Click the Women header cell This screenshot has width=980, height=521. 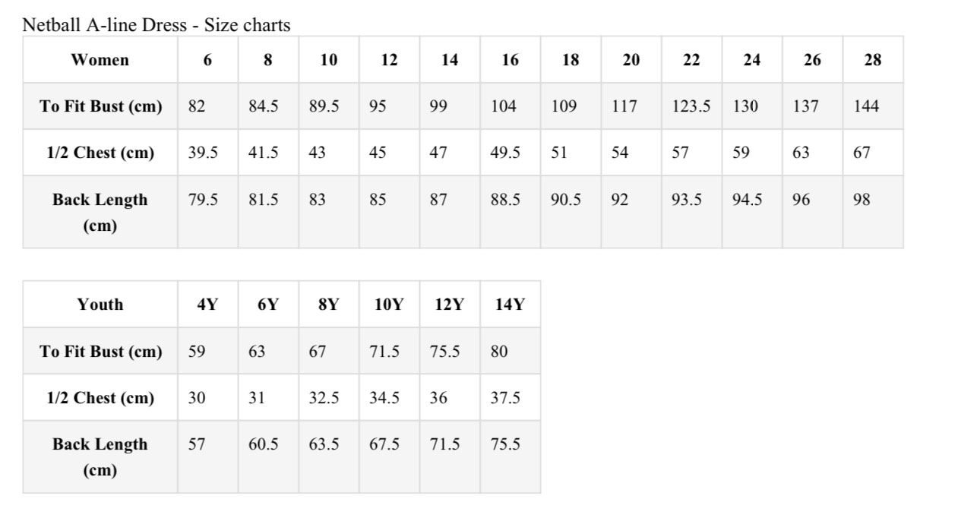coord(100,60)
